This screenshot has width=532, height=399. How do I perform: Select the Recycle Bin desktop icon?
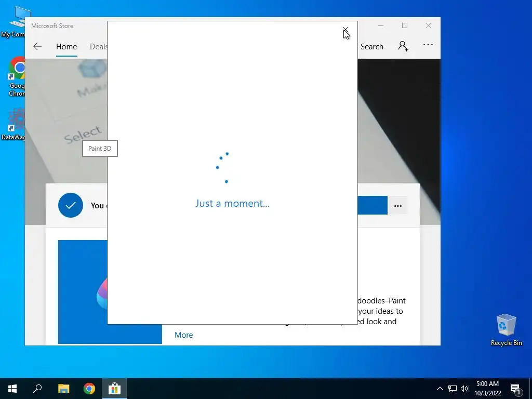tap(506, 329)
